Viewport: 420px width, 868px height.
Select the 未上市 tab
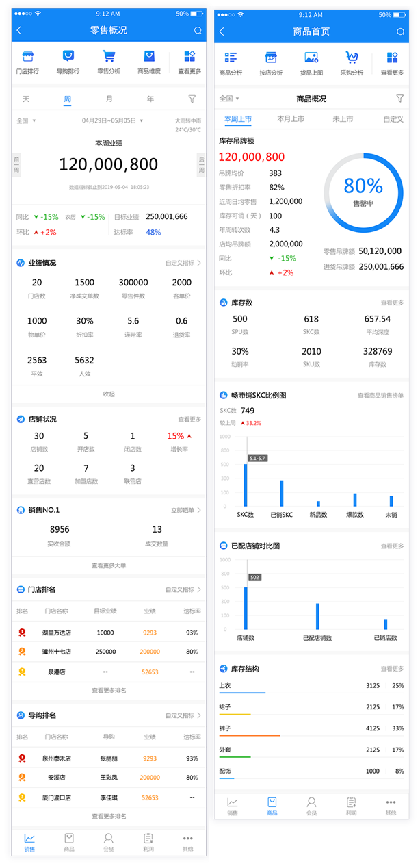(x=343, y=119)
